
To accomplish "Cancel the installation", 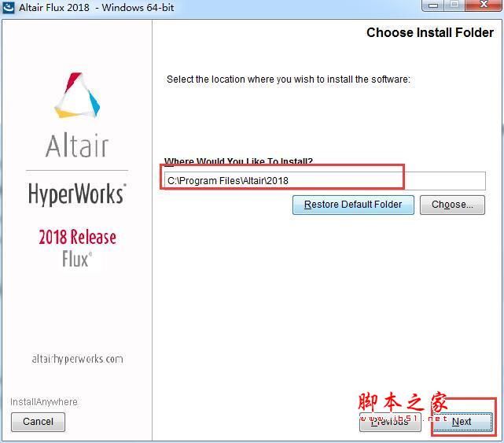I will (38, 422).
